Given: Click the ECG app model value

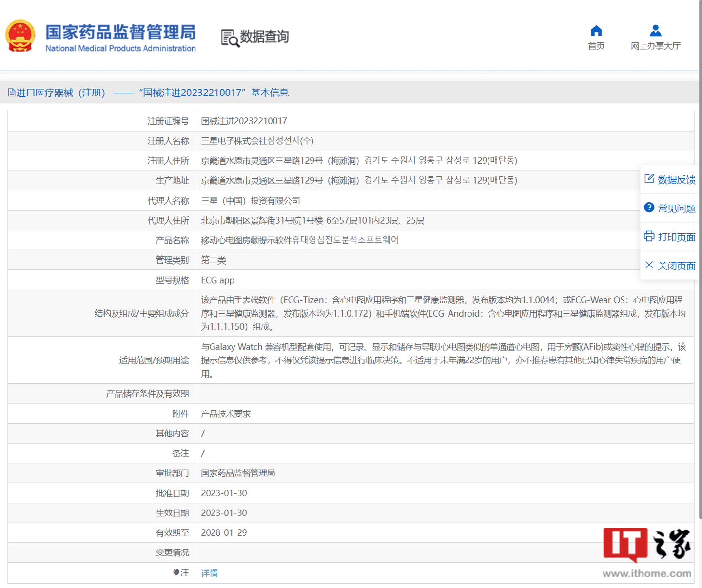Looking at the screenshot, I should [x=217, y=280].
